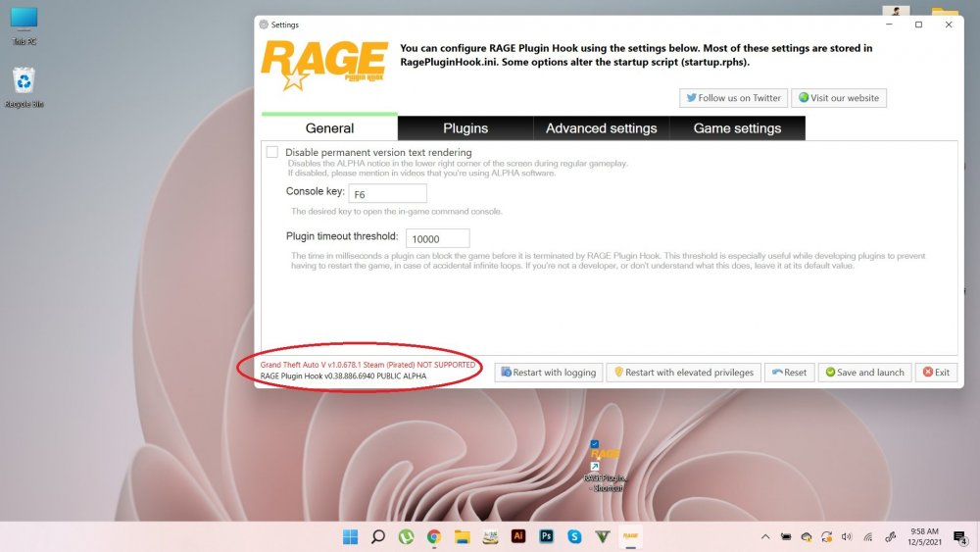Screen dimensions: 980x552
Task: Click the RAGE Plugin Hook v0.38.886.6940 text
Action: coord(343,376)
